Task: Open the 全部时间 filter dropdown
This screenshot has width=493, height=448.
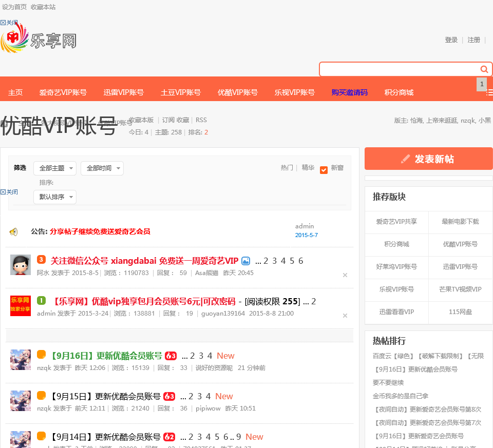Action: 102,168
